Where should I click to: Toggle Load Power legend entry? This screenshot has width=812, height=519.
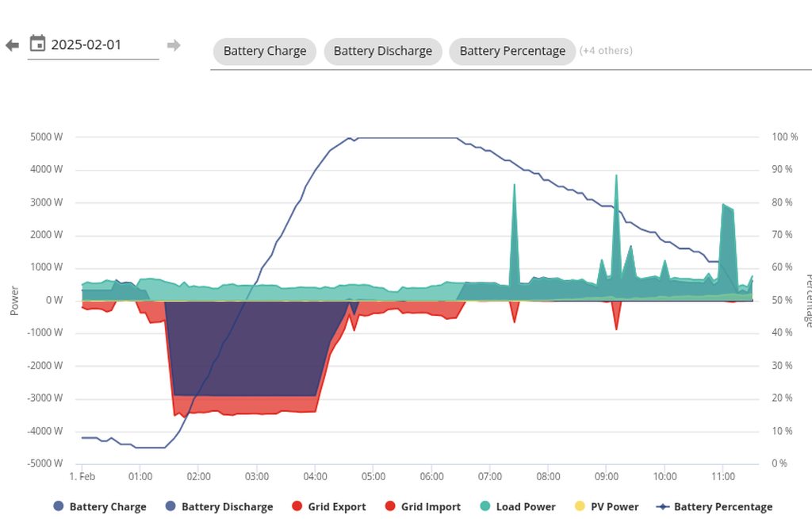click(525, 506)
